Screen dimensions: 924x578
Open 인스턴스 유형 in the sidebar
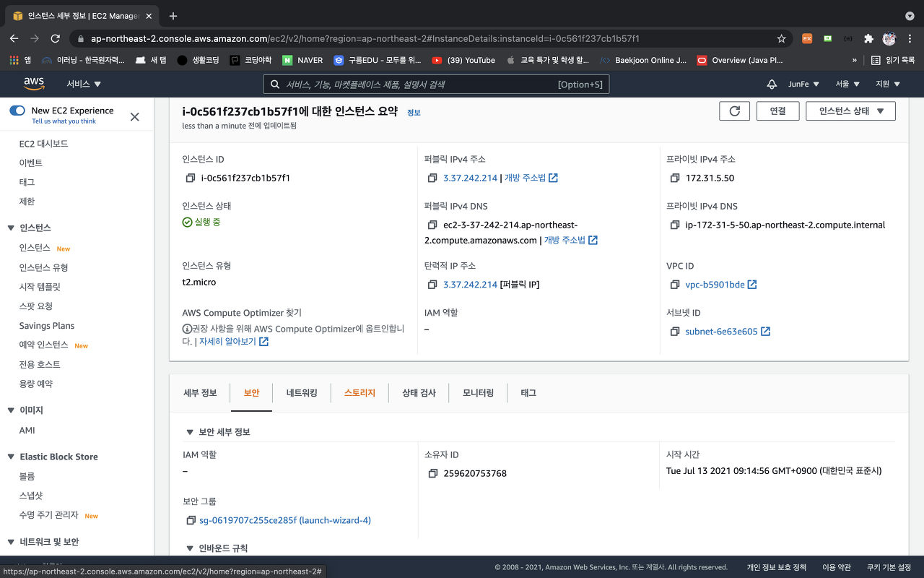tap(43, 267)
